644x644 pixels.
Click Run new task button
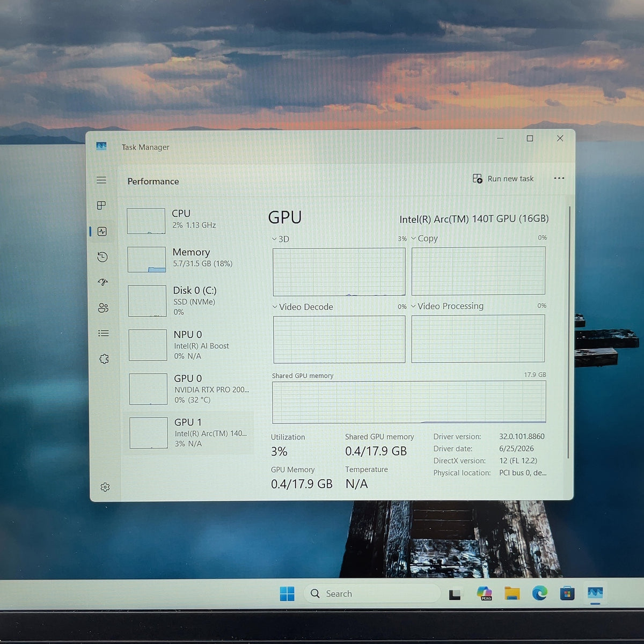503,179
